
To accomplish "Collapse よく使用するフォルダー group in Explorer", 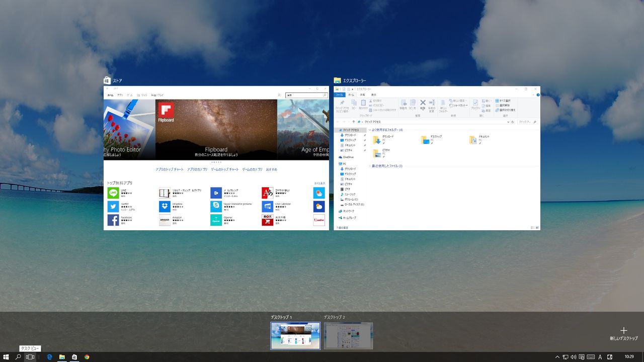I will [370, 130].
